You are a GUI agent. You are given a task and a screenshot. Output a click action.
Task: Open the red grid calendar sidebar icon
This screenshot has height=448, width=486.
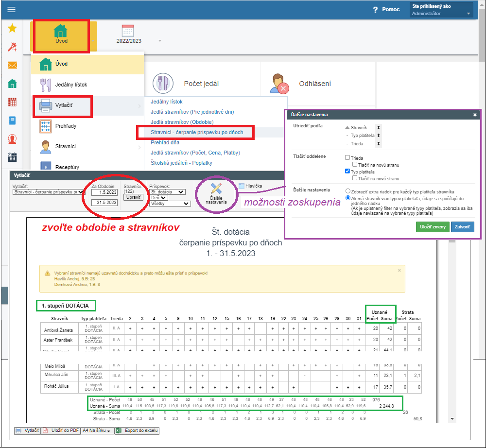coord(13,102)
